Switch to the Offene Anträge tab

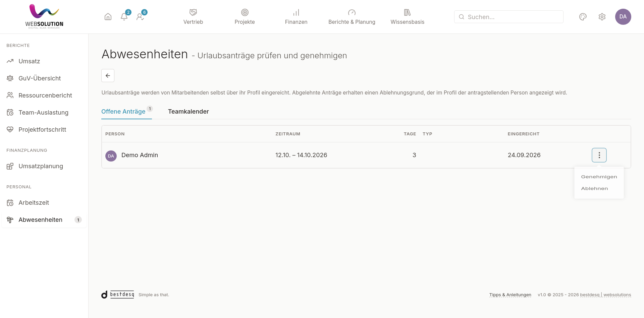click(x=126, y=112)
